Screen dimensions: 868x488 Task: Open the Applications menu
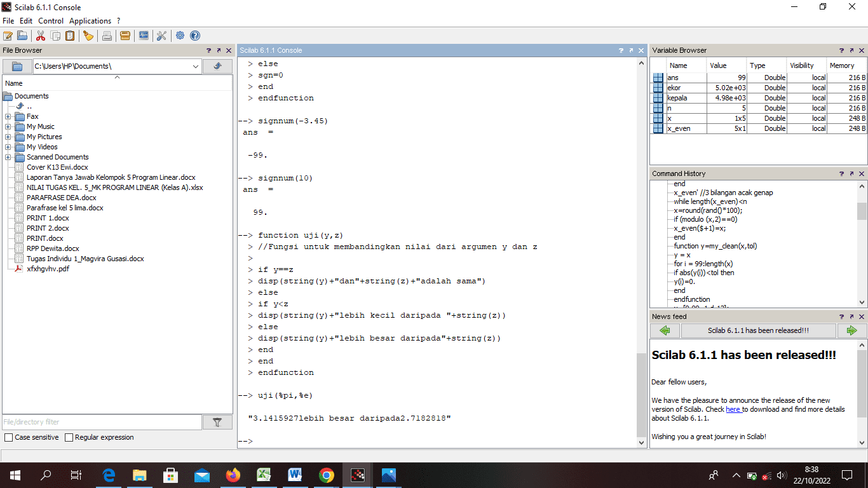click(x=90, y=21)
